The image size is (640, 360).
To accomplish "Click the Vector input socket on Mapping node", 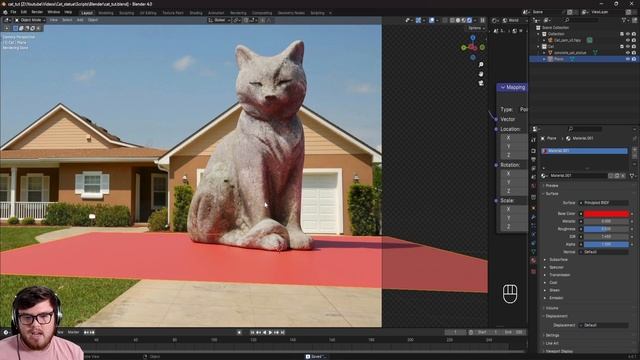I will [x=496, y=119].
